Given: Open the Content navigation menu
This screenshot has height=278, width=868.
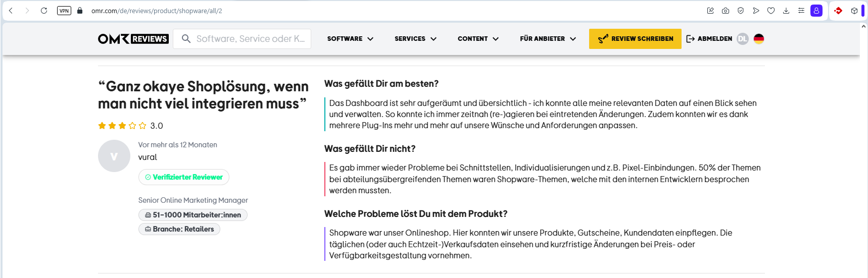Looking at the screenshot, I should (478, 39).
